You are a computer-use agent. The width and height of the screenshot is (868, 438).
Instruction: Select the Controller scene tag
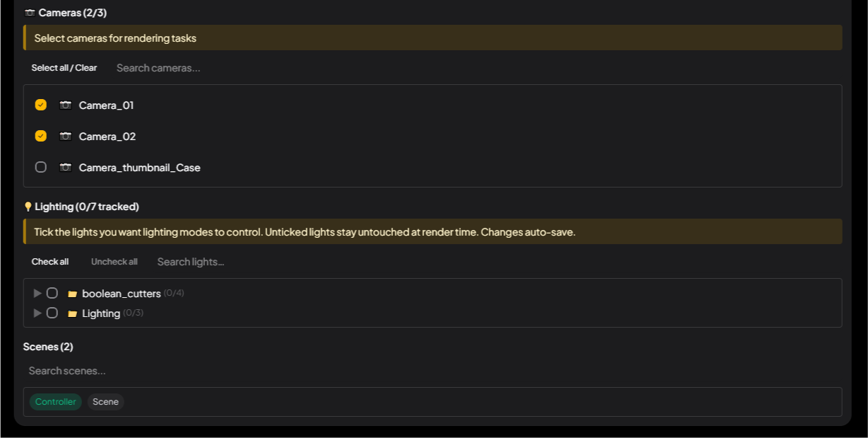pyautogui.click(x=56, y=402)
